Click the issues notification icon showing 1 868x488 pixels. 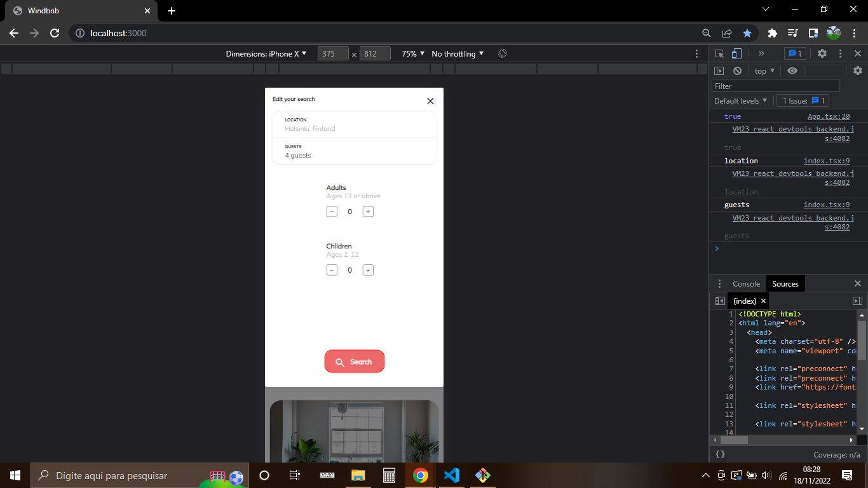[x=795, y=53]
